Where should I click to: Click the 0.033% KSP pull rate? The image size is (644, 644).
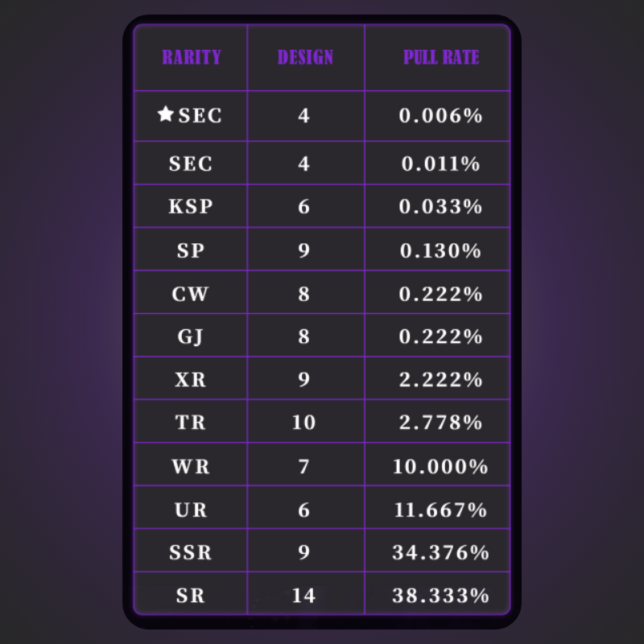tap(440, 206)
